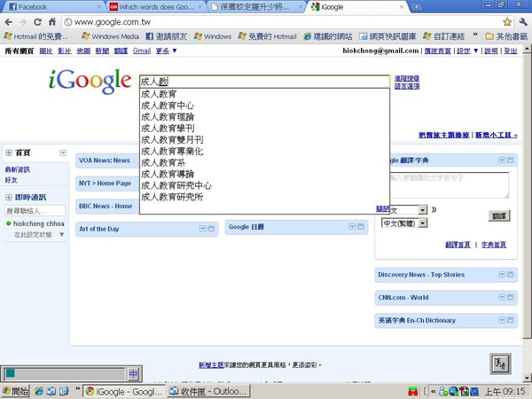Switch to the Which words does Goo... tab

click(156, 7)
